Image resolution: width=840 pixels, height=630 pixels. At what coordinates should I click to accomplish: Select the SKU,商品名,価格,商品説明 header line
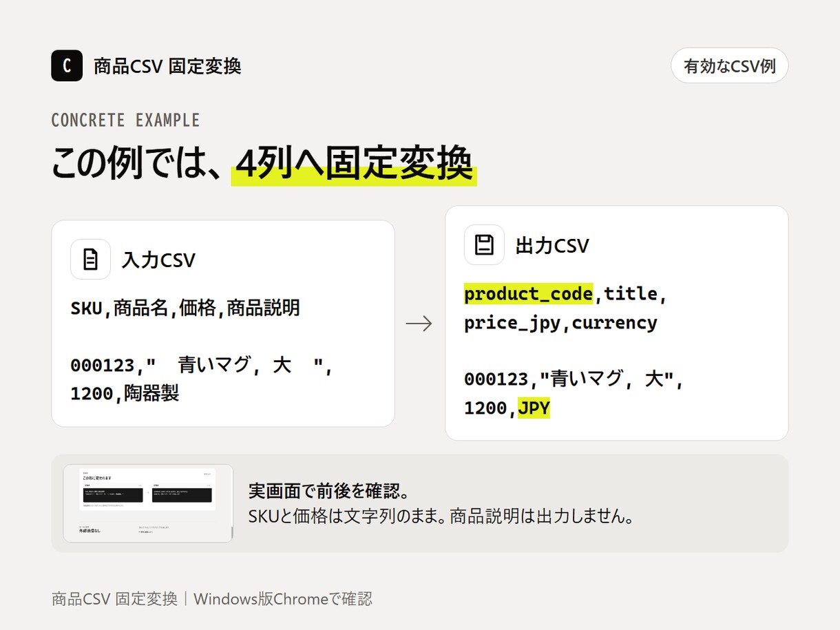[185, 308]
